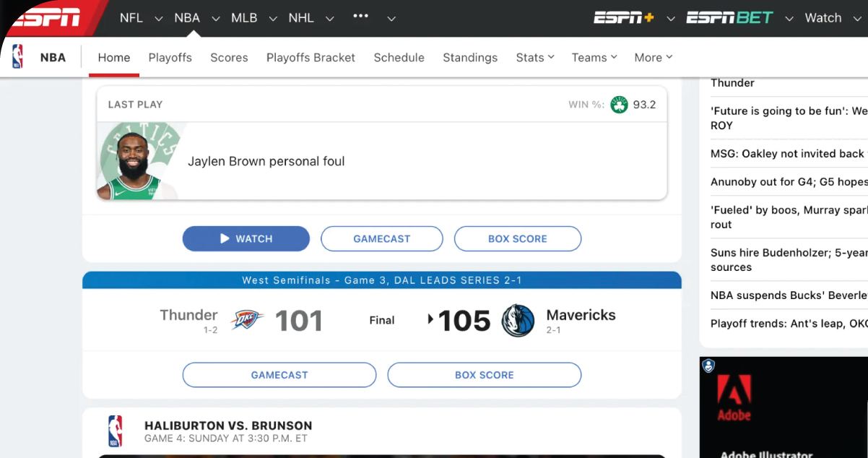The image size is (868, 458).
Task: Open the Teams dropdown menu
Action: pyautogui.click(x=594, y=58)
